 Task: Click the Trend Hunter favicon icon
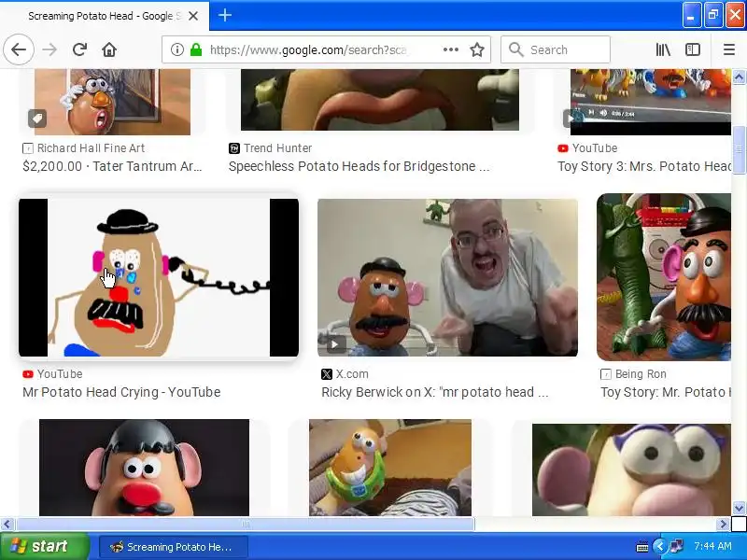pyautogui.click(x=234, y=148)
